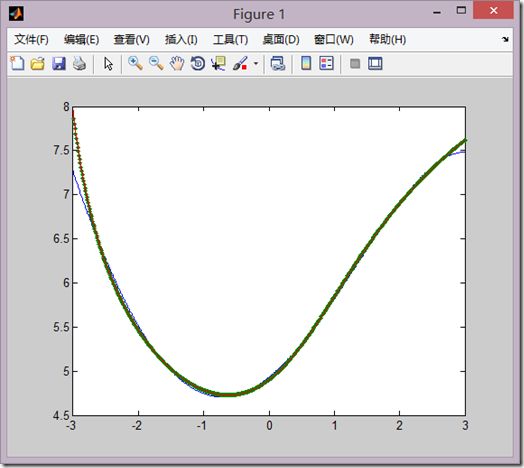Insert a colorbar using the toolbar icon
The width and height of the screenshot is (524, 468).
(306, 63)
